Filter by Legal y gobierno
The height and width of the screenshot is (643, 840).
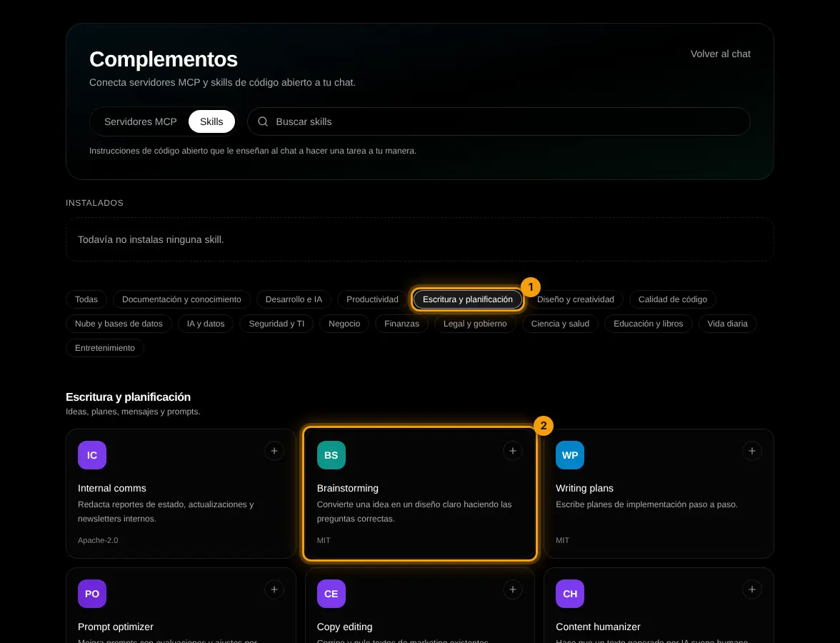[475, 324]
